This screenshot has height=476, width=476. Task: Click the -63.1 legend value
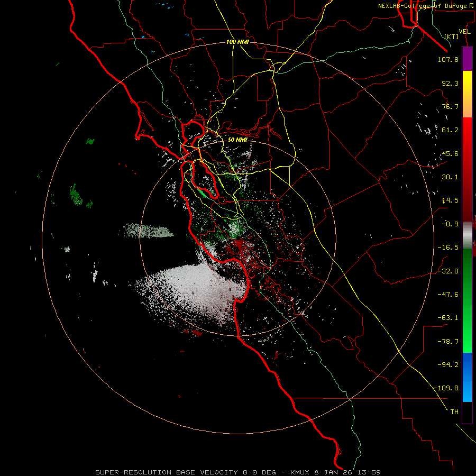pos(448,318)
